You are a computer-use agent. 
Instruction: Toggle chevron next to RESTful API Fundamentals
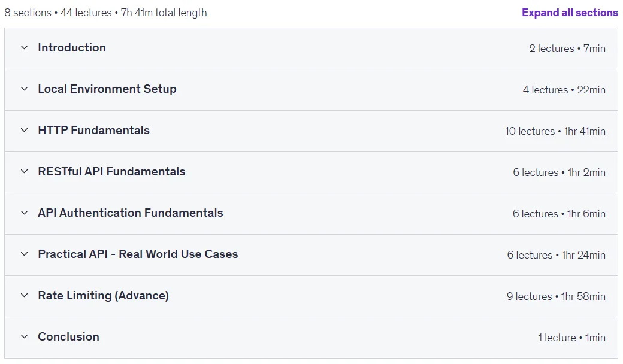(x=24, y=171)
